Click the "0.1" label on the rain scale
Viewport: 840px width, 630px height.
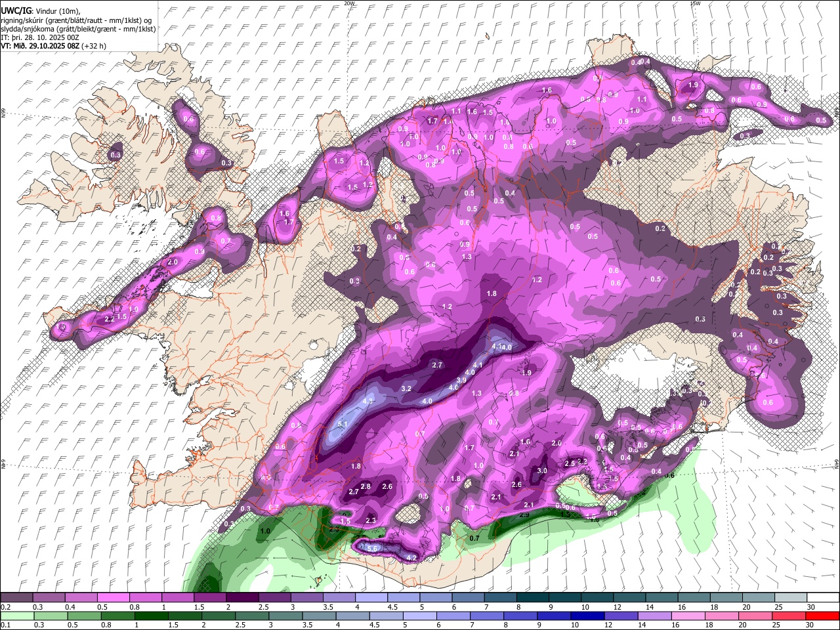point(6,625)
